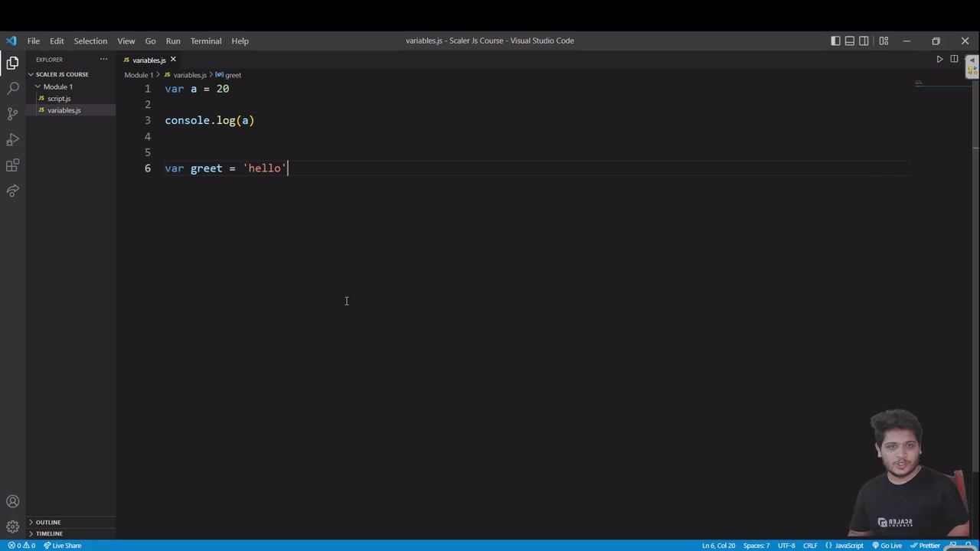Open the Extensions view

point(12,165)
